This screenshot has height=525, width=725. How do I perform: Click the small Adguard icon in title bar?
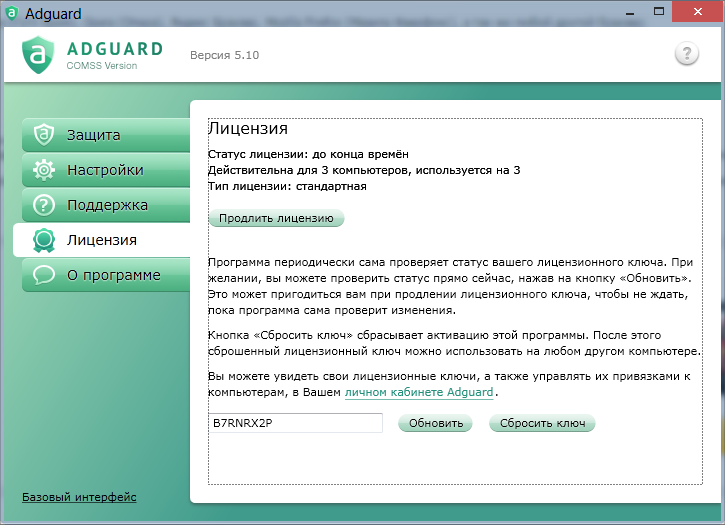11,13
